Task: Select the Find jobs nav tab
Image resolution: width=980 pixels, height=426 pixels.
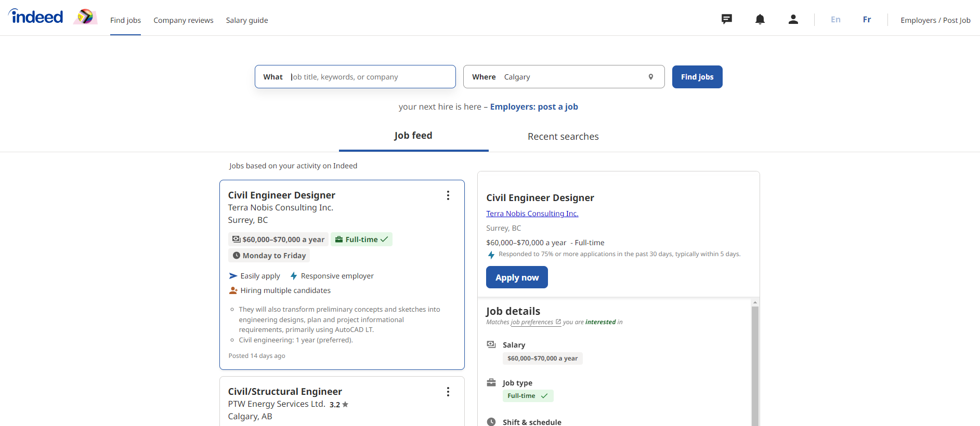Action: (125, 20)
